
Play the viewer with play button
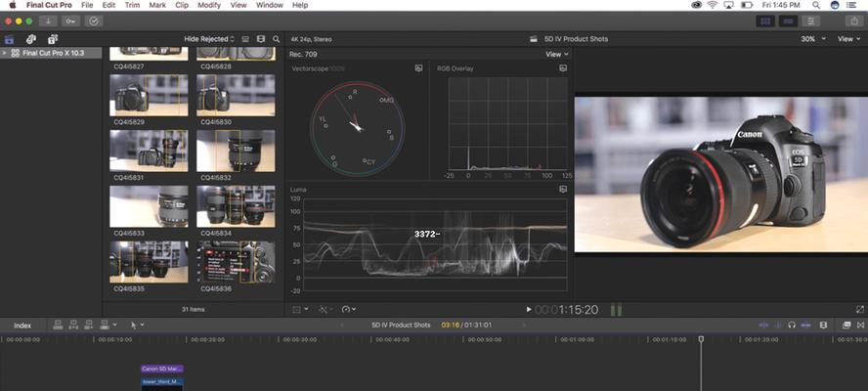coord(529,310)
